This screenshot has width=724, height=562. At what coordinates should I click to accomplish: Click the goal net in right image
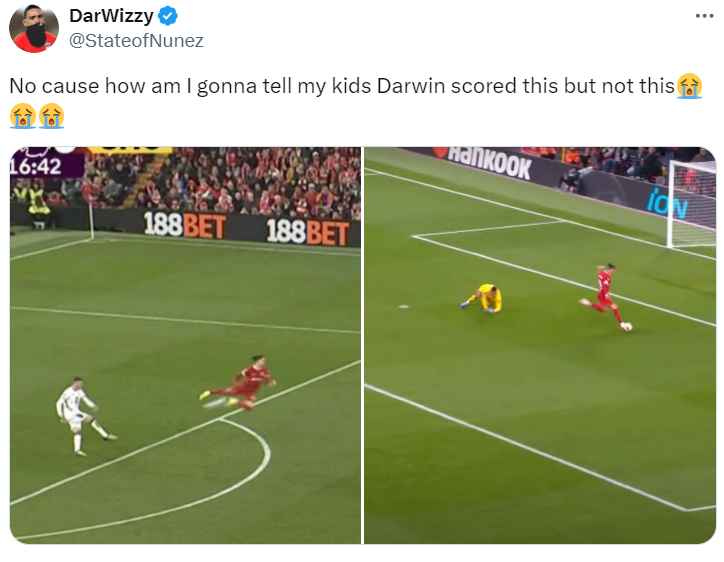[691, 203]
